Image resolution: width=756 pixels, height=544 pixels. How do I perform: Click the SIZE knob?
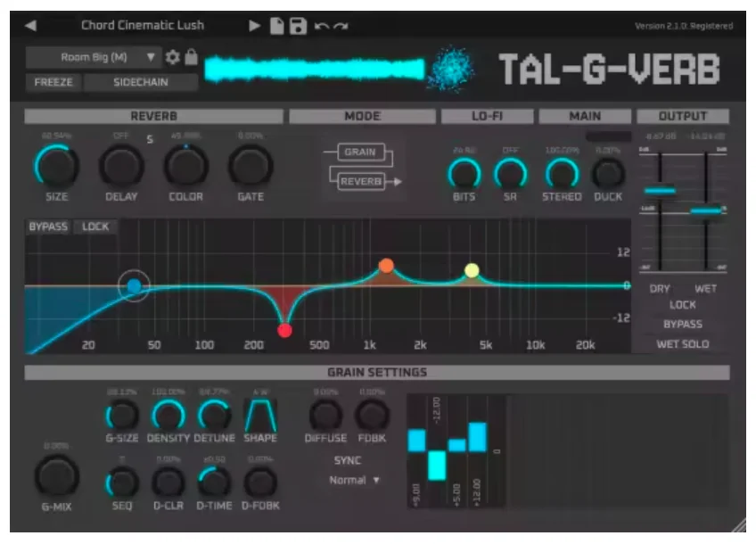(x=56, y=166)
